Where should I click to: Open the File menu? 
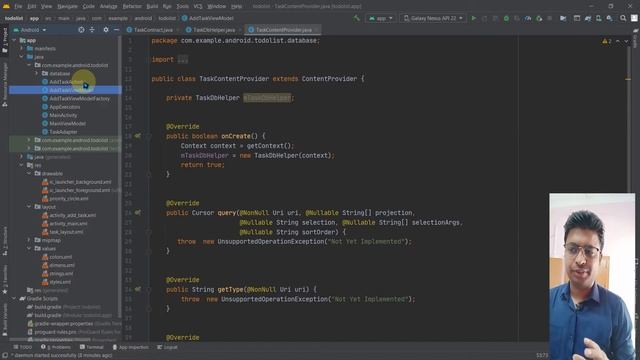[x=18, y=6]
